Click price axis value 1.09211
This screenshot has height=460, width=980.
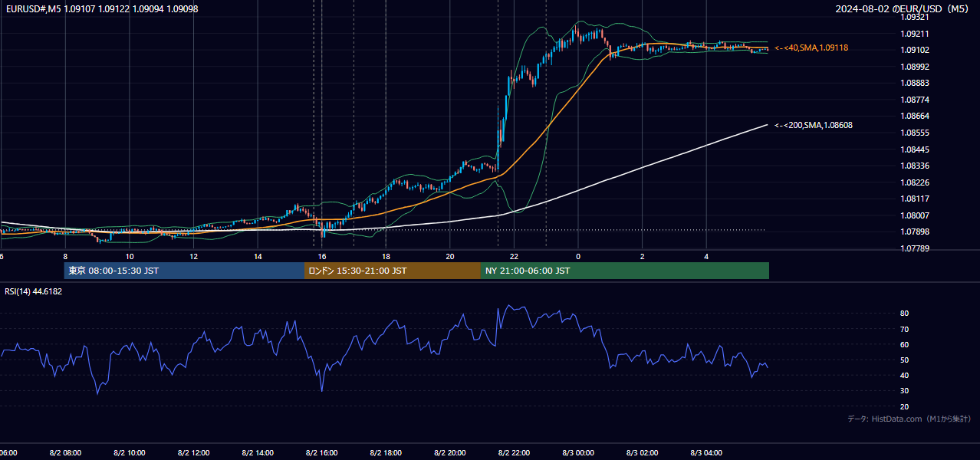tap(915, 34)
